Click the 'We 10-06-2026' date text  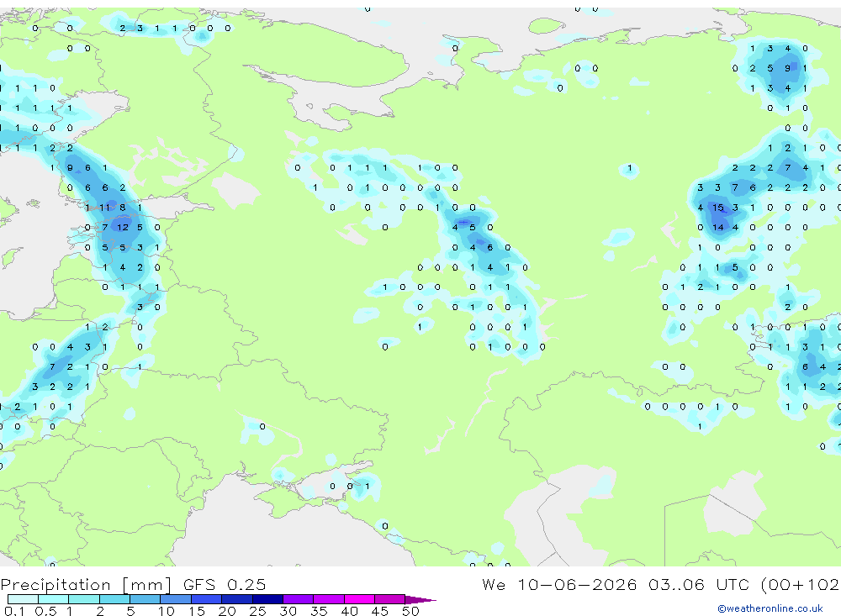pyautogui.click(x=559, y=585)
